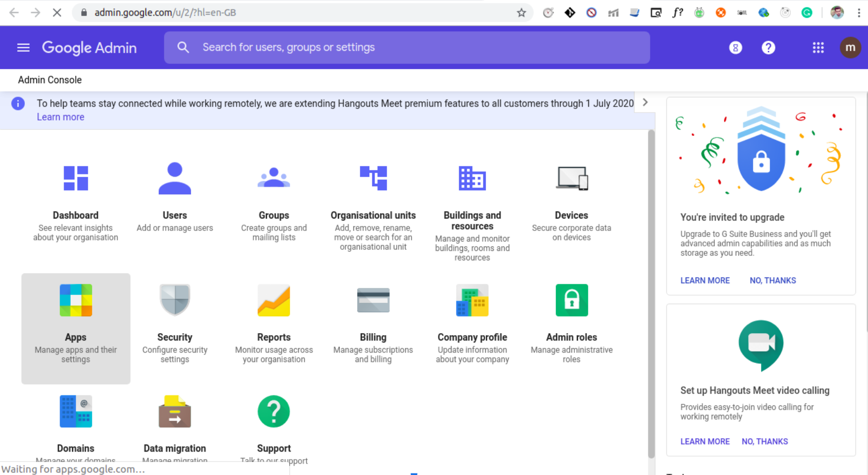Click the 'Secure corporate data on devices' description
This screenshot has width=868, height=475.
pyautogui.click(x=572, y=233)
